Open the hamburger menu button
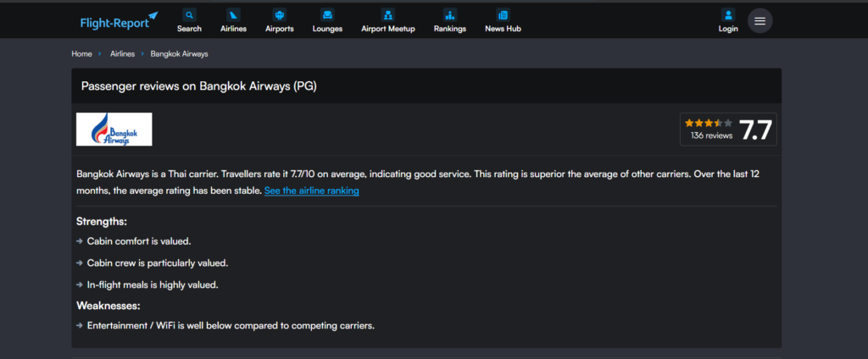The image size is (868, 359). tap(760, 21)
